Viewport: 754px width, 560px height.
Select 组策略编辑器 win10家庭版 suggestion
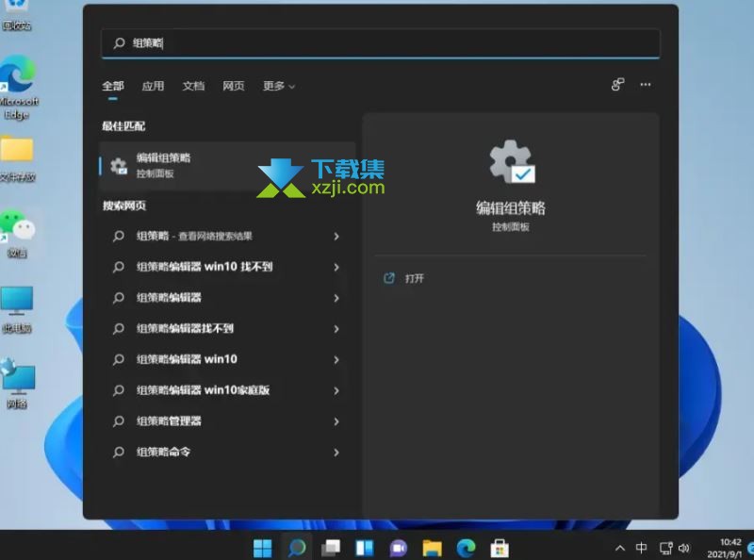coord(227,390)
